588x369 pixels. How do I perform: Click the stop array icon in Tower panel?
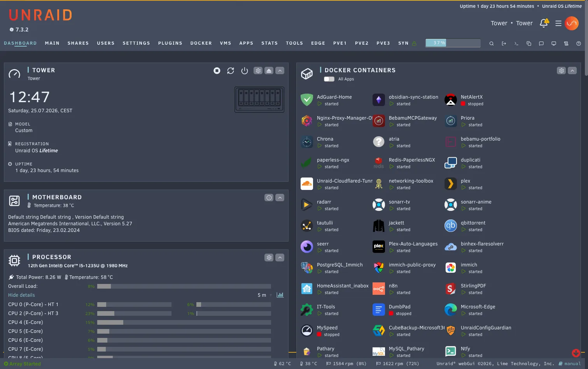point(217,71)
